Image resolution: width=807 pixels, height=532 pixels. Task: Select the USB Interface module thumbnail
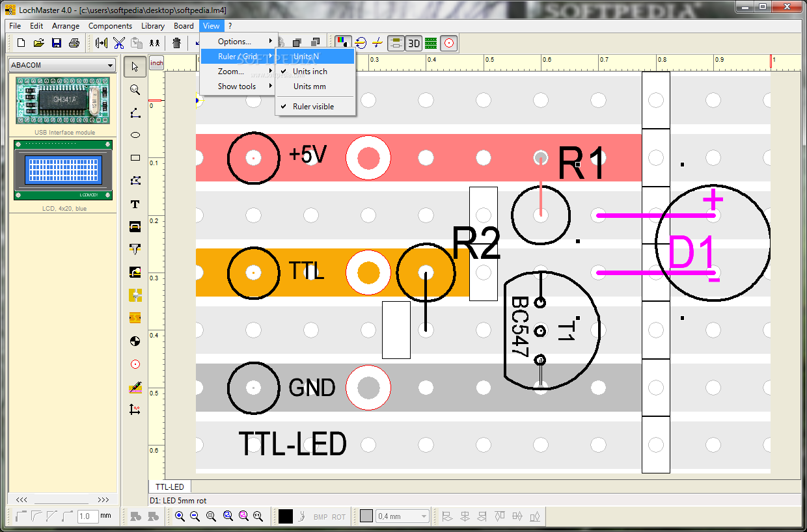(x=63, y=101)
